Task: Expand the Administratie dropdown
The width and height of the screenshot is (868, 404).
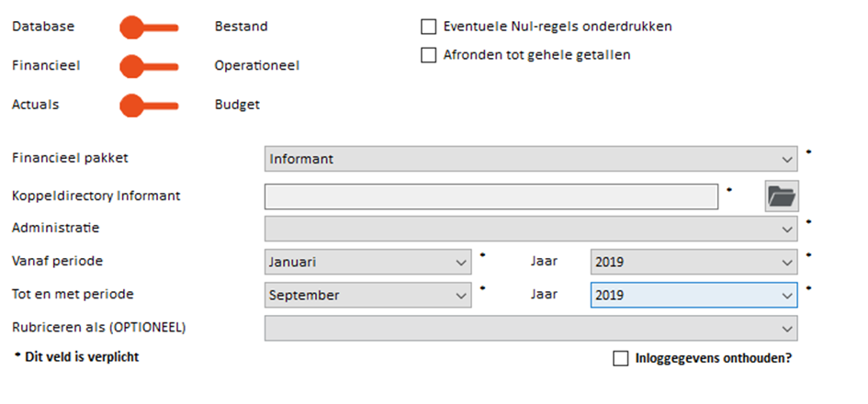Action: (531, 229)
